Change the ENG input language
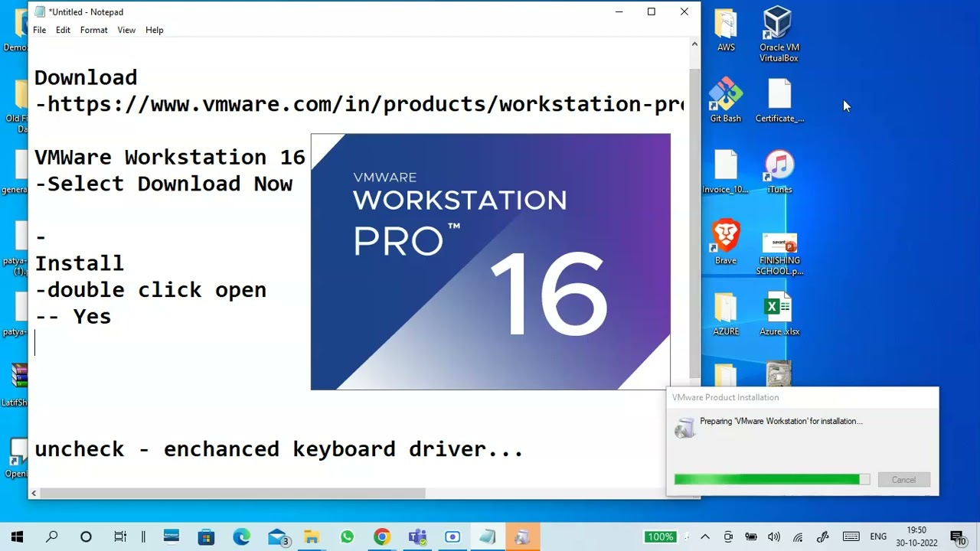Viewport: 980px width, 551px height. click(x=878, y=537)
